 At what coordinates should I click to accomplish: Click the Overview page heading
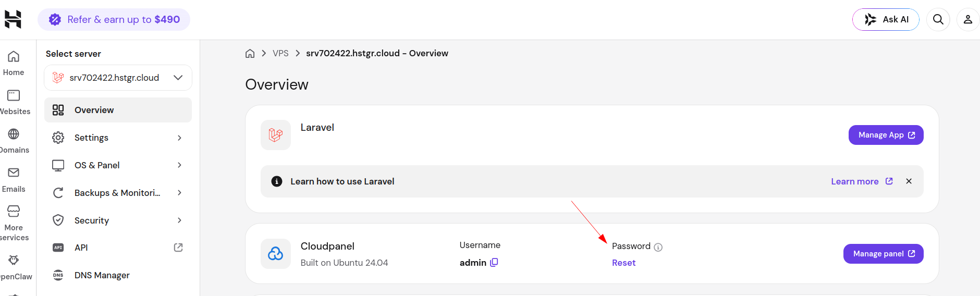click(277, 84)
